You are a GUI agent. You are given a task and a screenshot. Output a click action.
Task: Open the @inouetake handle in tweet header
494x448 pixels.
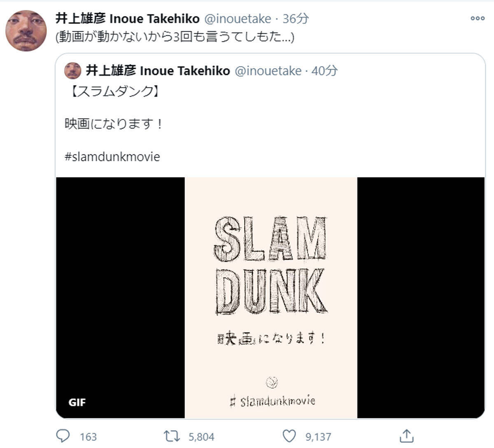click(x=238, y=19)
